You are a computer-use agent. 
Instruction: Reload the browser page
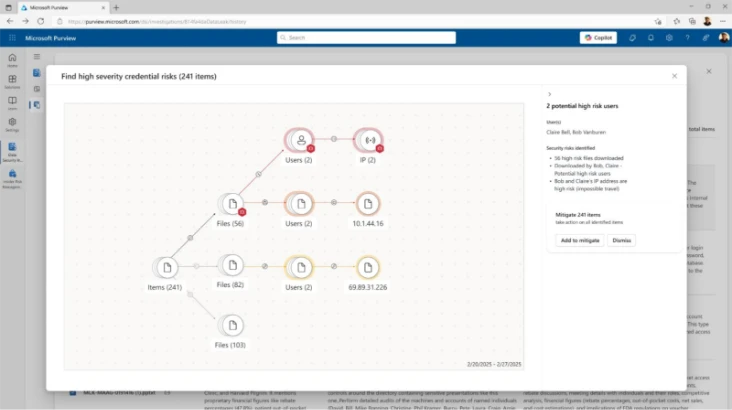[41, 21]
